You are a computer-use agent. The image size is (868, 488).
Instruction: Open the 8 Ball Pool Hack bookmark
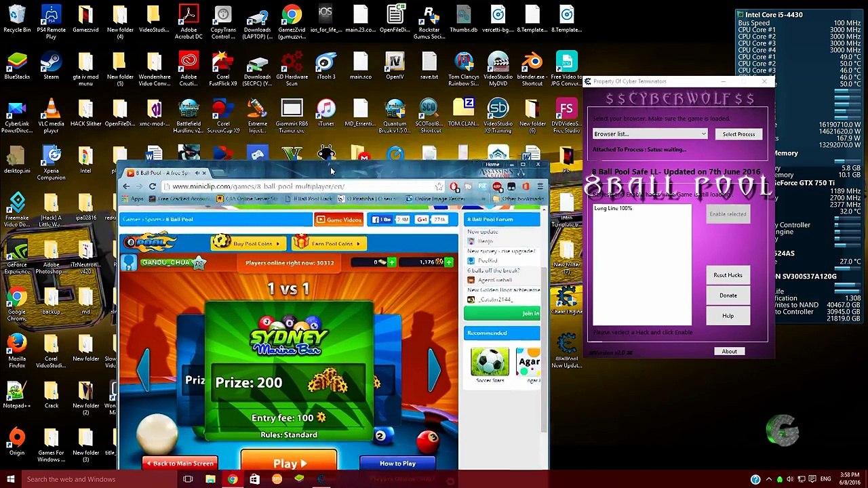[309, 199]
